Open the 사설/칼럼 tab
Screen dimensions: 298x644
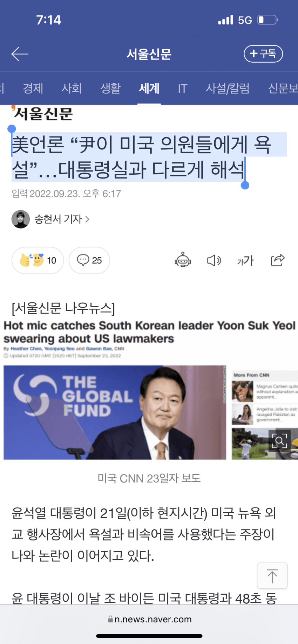pos(228,88)
